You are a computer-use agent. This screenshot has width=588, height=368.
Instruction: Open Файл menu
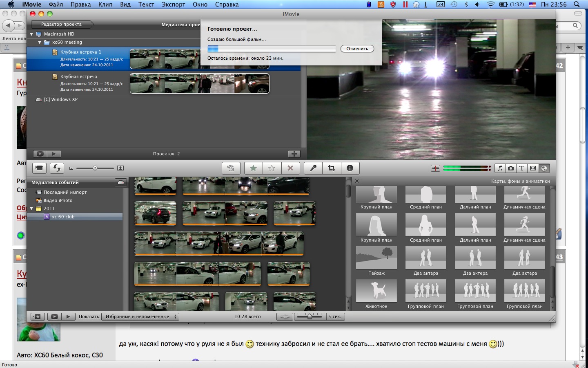(56, 4)
